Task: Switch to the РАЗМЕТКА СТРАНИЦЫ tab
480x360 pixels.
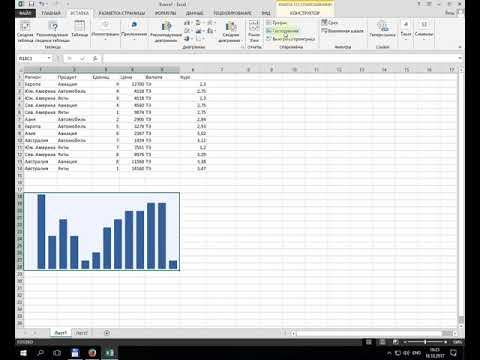Action: (122, 13)
